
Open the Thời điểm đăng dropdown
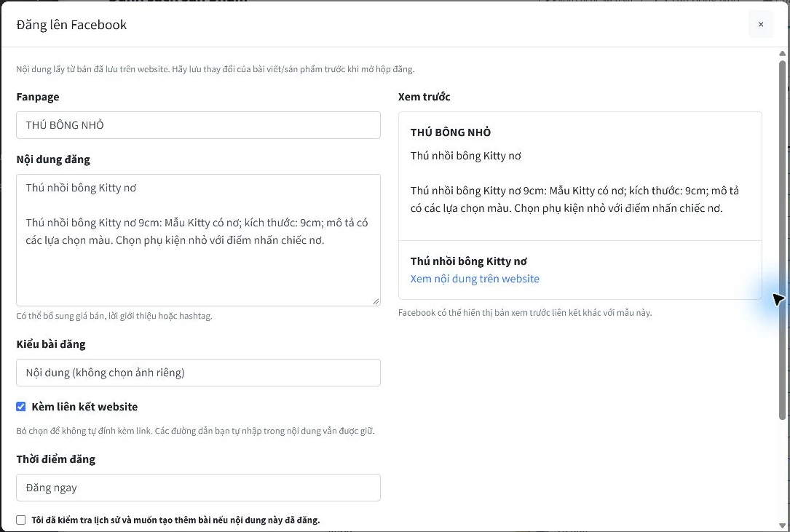[x=198, y=487]
